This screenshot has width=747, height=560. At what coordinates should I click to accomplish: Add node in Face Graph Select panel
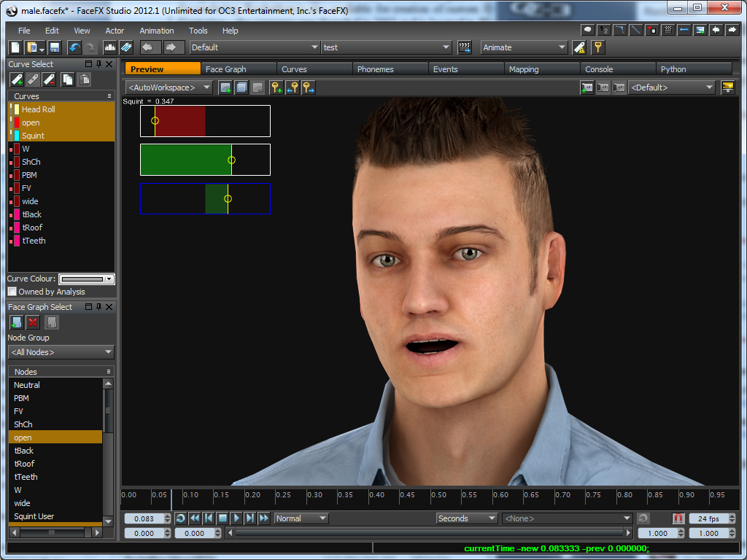[x=16, y=322]
